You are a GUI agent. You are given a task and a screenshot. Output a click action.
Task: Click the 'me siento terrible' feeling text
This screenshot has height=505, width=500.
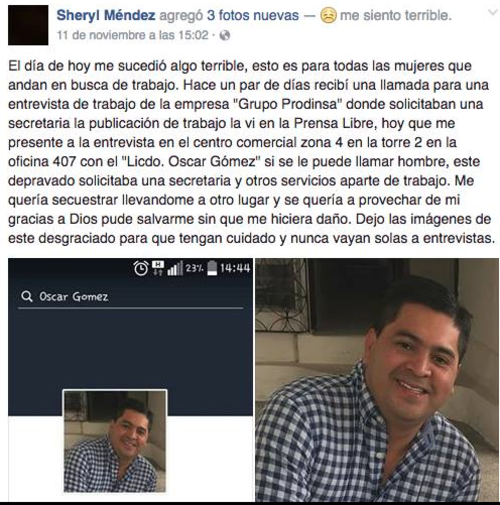tap(396, 15)
